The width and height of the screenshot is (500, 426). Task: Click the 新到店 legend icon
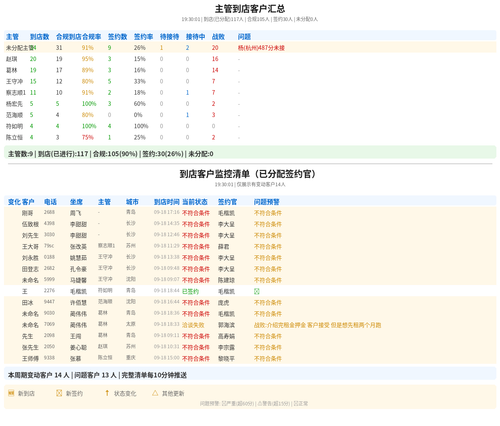[11, 393]
